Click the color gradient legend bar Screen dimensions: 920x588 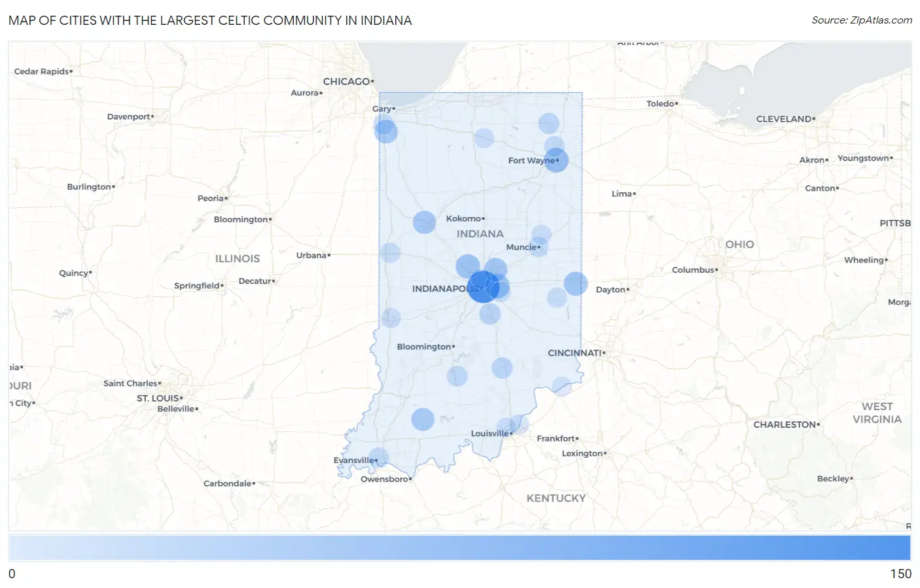[x=459, y=547]
